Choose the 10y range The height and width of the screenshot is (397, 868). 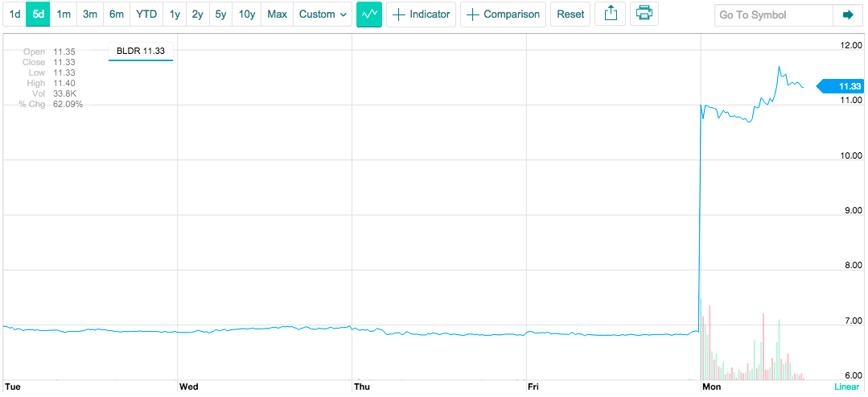coord(246,14)
